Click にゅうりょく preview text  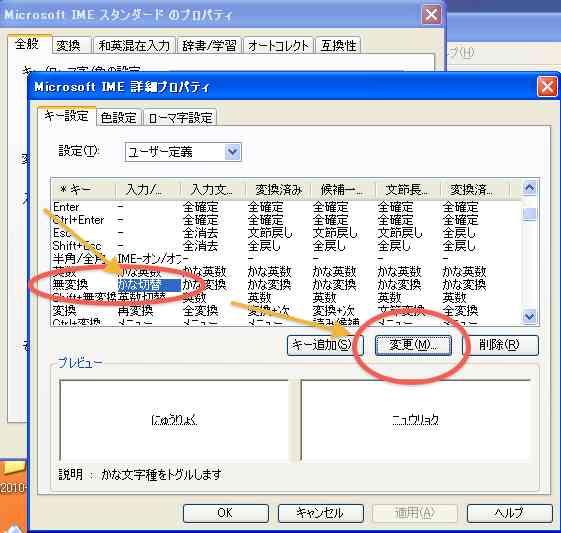click(x=174, y=419)
